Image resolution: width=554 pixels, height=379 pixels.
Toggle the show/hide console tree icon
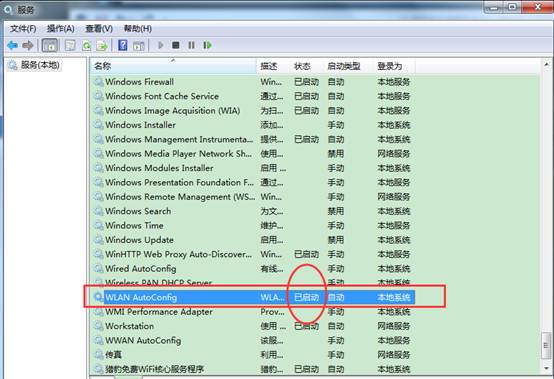coord(50,45)
